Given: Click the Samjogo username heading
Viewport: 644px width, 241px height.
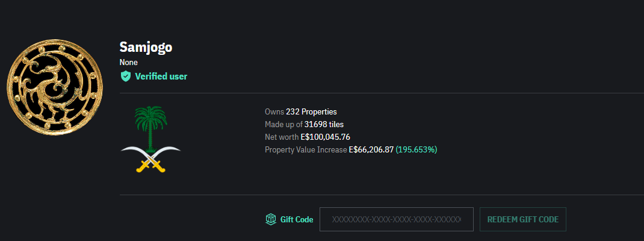Looking at the screenshot, I should pyautogui.click(x=146, y=48).
